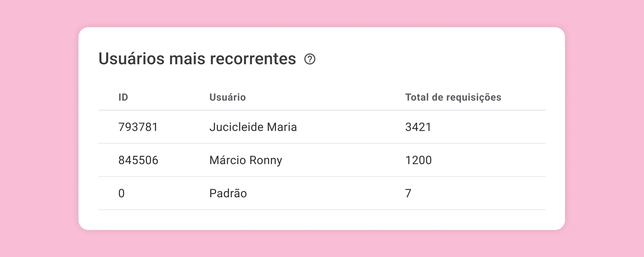Click the Usuário column header

tap(227, 97)
